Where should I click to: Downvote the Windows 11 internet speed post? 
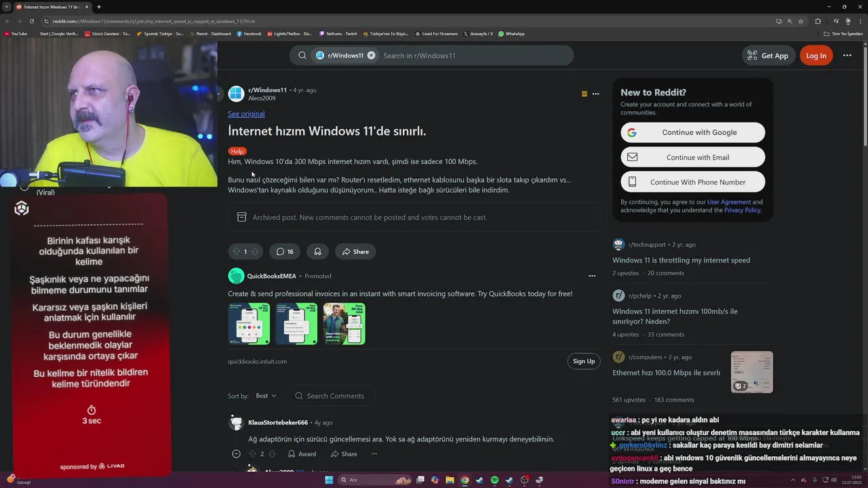pyautogui.click(x=255, y=251)
